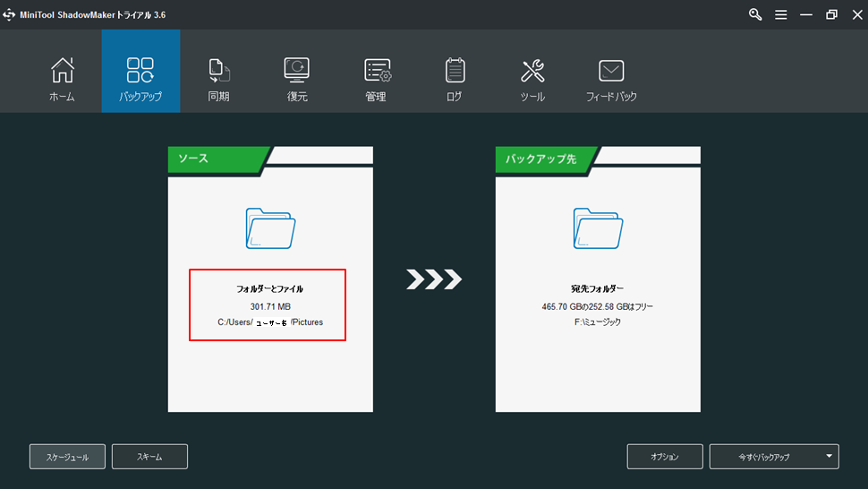This screenshot has width=868, height=489.
Task: Click the key registration icon
Action: (755, 14)
